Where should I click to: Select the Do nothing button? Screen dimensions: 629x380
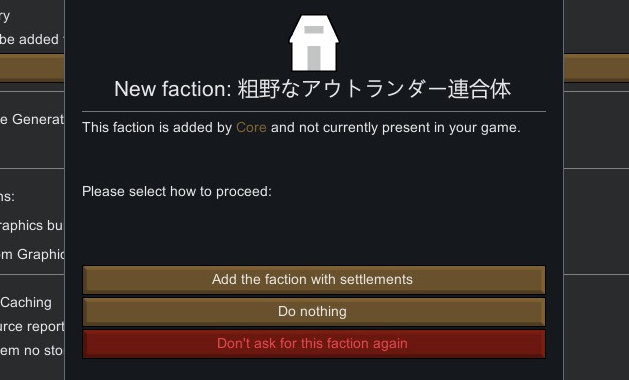click(314, 312)
